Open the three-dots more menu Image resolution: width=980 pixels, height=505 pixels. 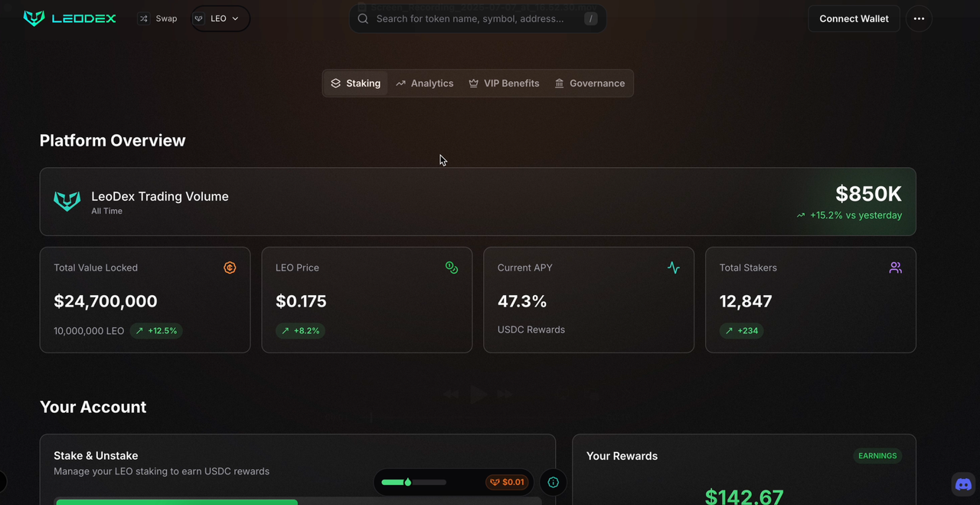click(919, 18)
